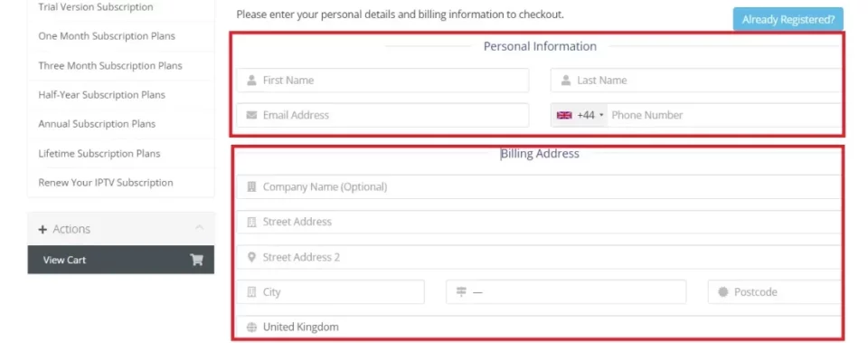Screen dimensions: 868x343
Task: Click the plus icon next to Actions
Action: coord(42,229)
